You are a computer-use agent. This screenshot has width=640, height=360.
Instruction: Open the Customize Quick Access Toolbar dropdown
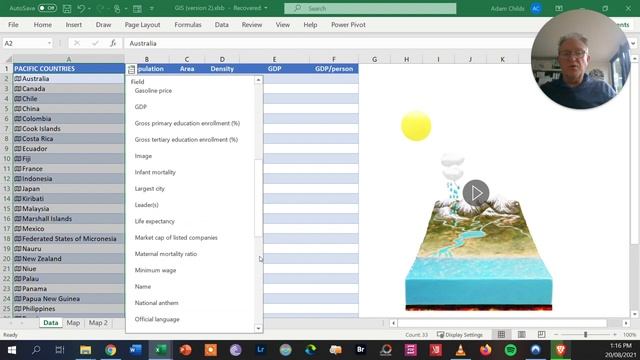point(151,9)
